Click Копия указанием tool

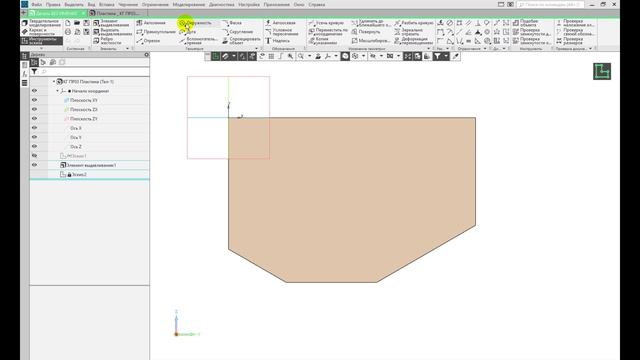pos(323,41)
